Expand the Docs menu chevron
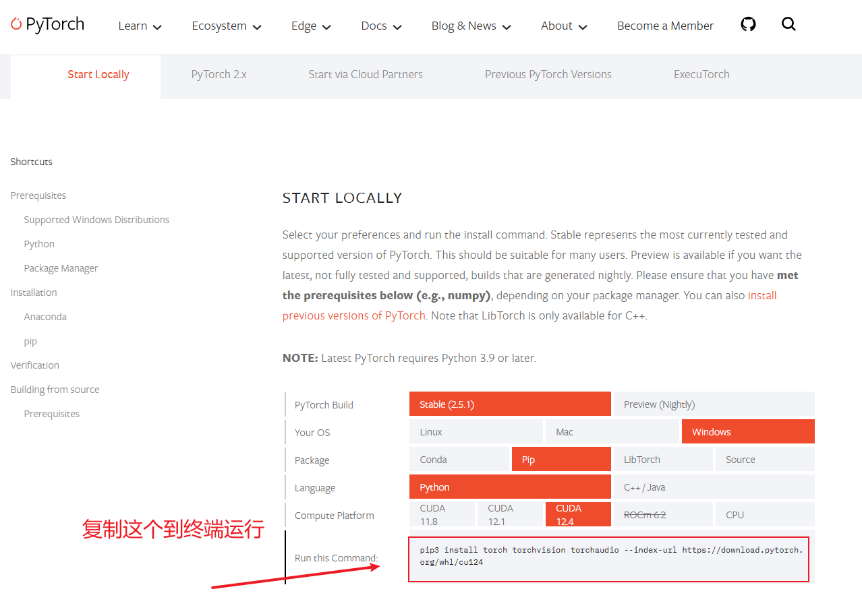This screenshot has height=616, width=862. pyautogui.click(x=397, y=27)
